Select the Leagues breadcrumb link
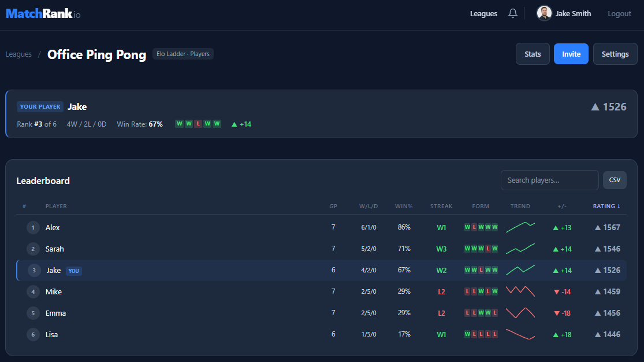 coord(18,54)
